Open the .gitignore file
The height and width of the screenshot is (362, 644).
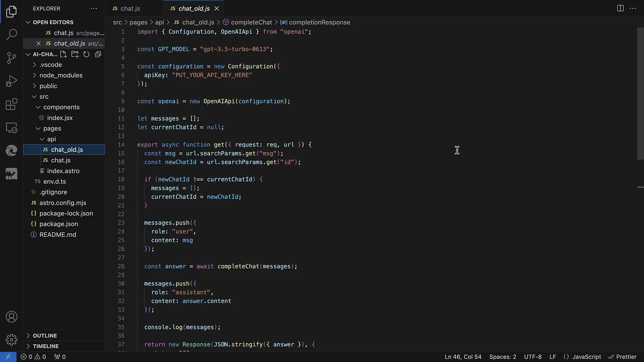coord(64,192)
